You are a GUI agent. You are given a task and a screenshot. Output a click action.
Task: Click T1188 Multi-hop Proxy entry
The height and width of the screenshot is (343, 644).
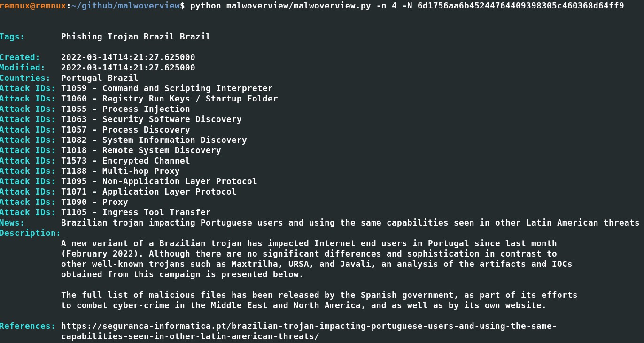120,171
